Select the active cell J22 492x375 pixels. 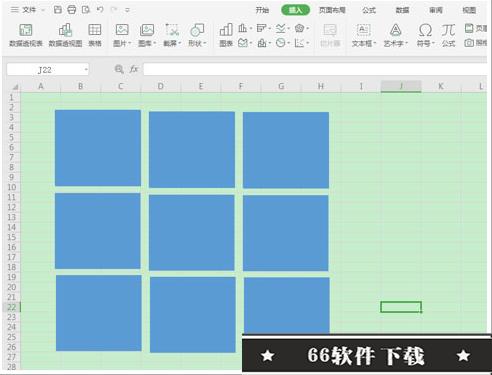tap(401, 307)
